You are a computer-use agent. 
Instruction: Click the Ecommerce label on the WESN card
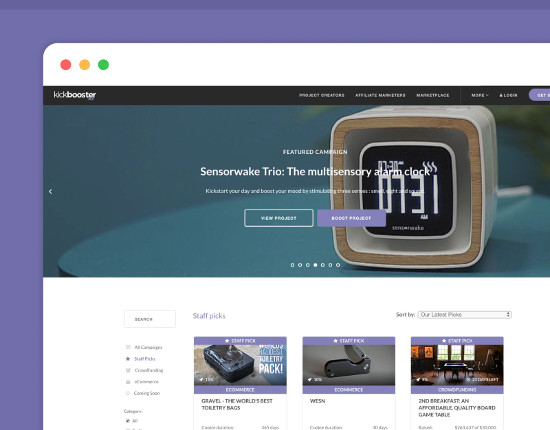[349, 390]
